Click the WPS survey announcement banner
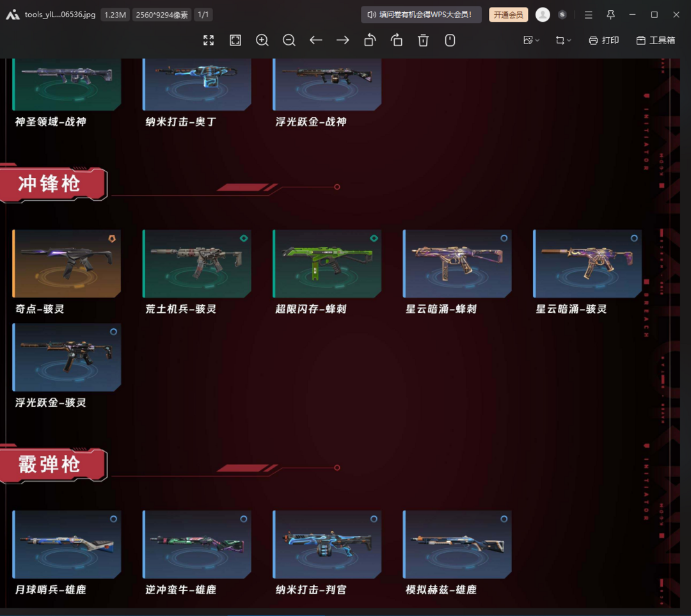691x616 pixels. tap(421, 15)
